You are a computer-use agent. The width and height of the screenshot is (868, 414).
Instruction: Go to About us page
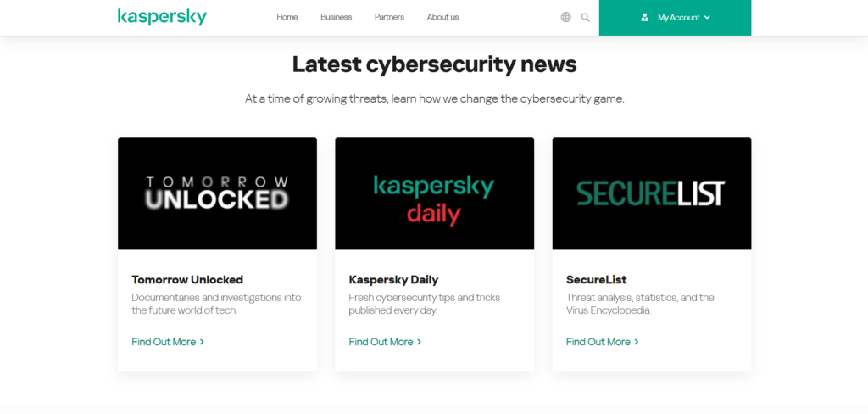coord(442,17)
